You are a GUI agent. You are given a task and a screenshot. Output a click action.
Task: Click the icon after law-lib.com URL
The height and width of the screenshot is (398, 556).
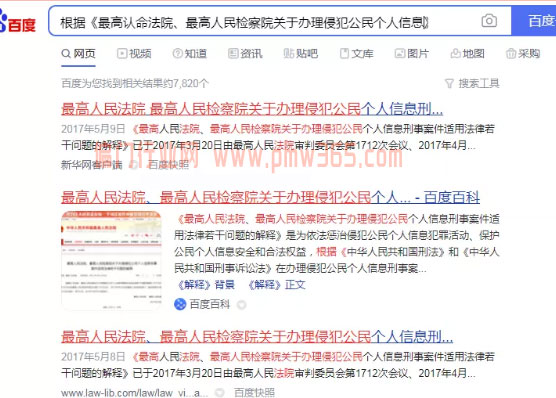pyautogui.click(x=220, y=393)
